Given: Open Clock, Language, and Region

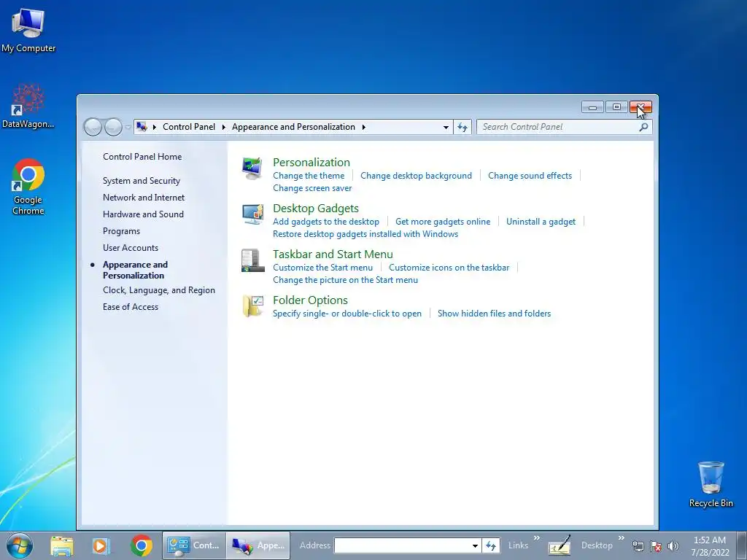Looking at the screenshot, I should (158, 290).
